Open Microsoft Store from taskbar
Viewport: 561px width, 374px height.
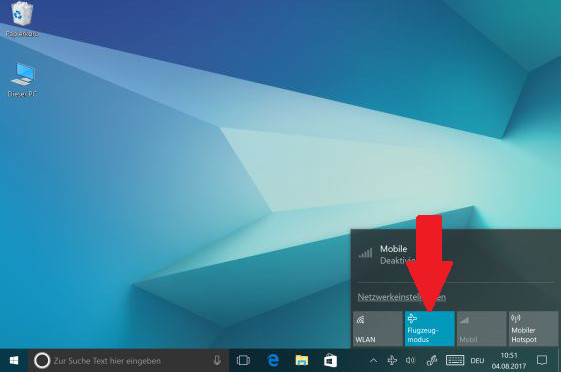[x=330, y=360]
